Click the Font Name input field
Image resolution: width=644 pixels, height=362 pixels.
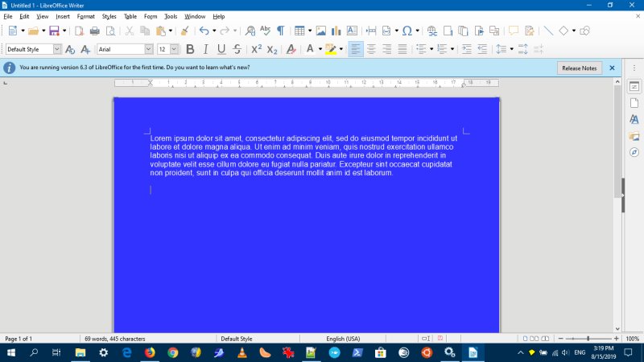click(121, 49)
